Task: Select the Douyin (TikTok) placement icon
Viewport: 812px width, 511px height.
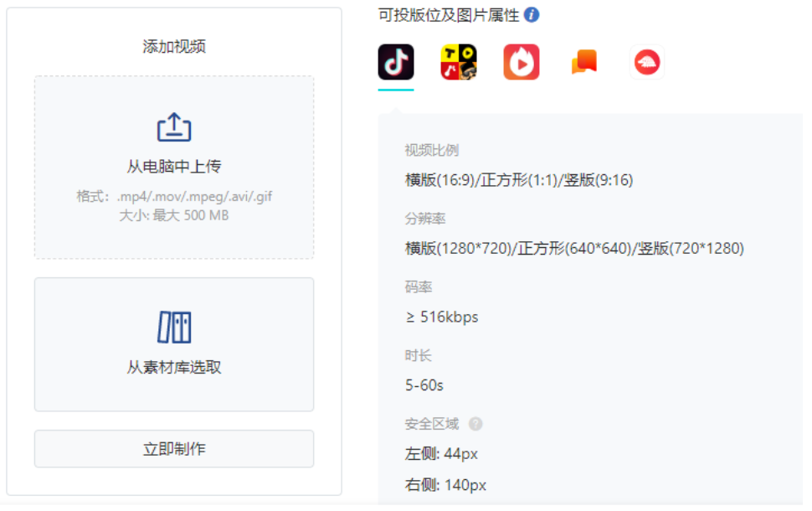Action: coord(396,62)
